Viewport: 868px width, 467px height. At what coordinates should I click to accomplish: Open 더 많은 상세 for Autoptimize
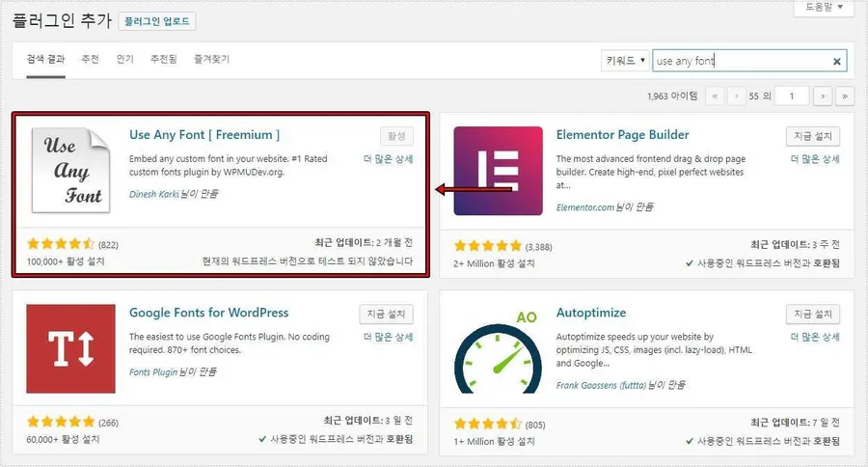point(815,337)
